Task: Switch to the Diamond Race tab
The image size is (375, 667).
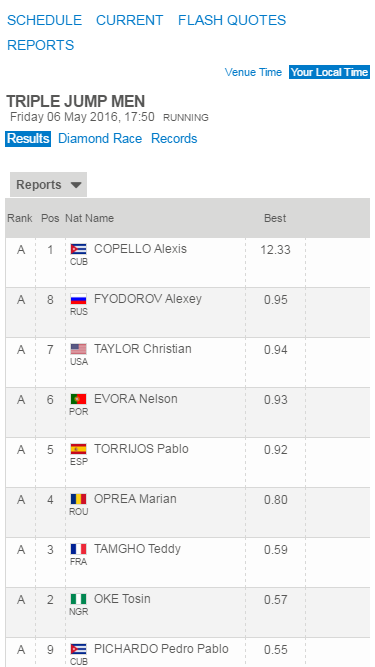Action: pos(100,139)
